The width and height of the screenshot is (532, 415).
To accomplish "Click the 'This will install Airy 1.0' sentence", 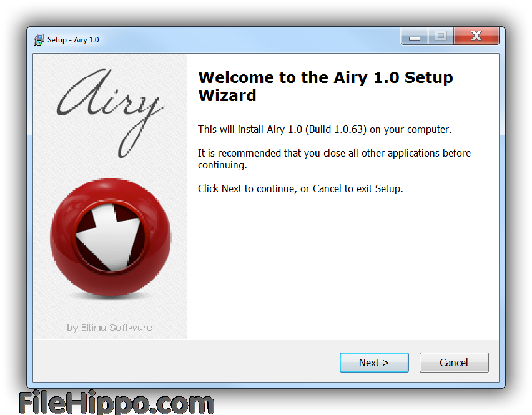I will [x=325, y=130].
